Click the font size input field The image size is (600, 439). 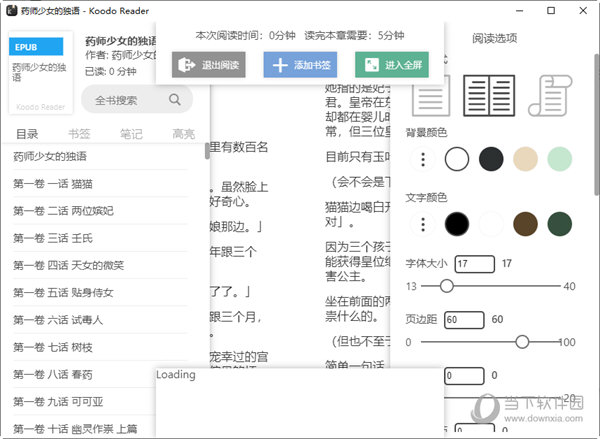pos(474,264)
